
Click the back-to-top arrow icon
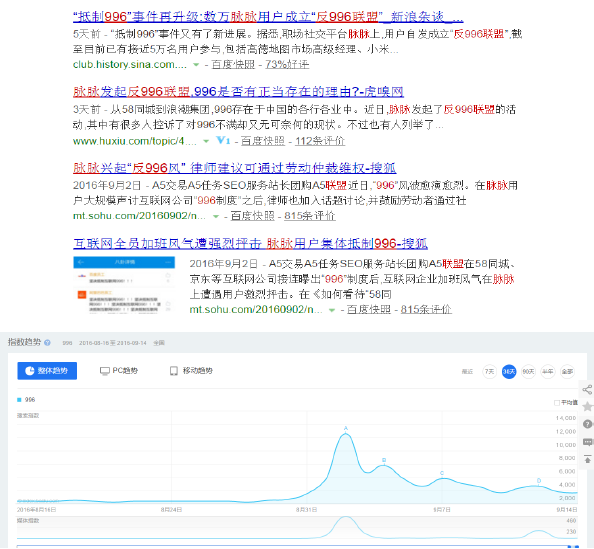(588, 459)
